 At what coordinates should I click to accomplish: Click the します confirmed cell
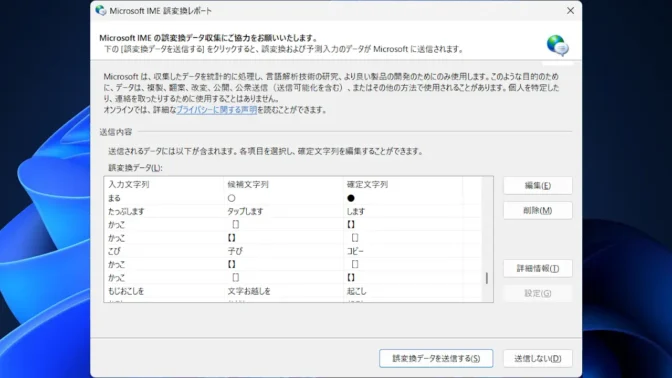click(x=356, y=211)
